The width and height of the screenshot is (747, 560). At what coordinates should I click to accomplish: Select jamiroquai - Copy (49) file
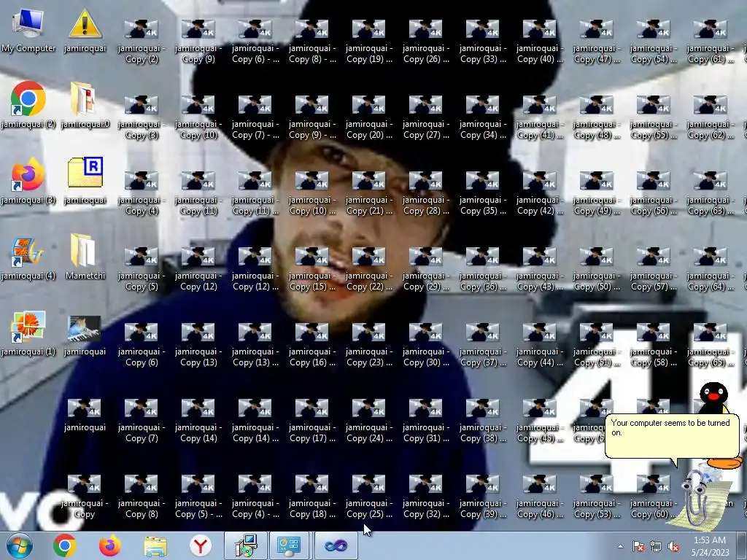tap(597, 192)
